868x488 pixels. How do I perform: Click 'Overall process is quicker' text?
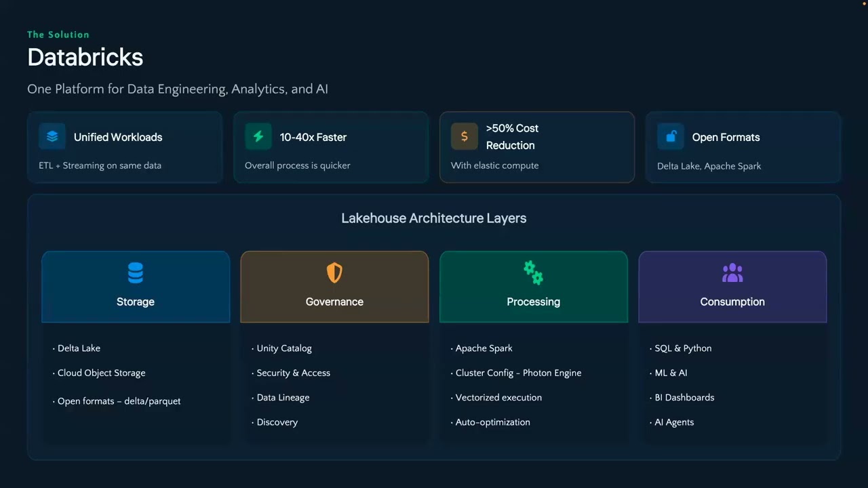298,165
